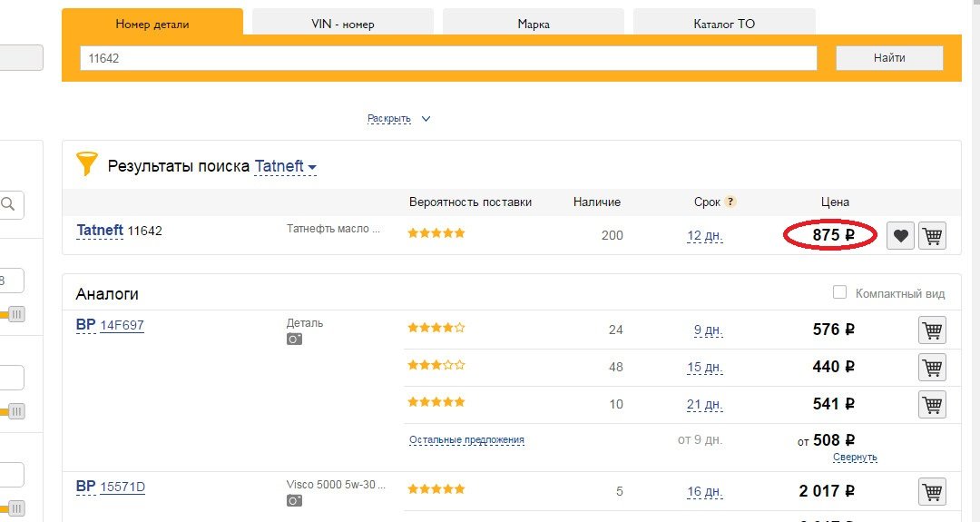Image resolution: width=980 pixels, height=522 pixels.
Task: Open part number 15571D link
Action: pos(122,487)
